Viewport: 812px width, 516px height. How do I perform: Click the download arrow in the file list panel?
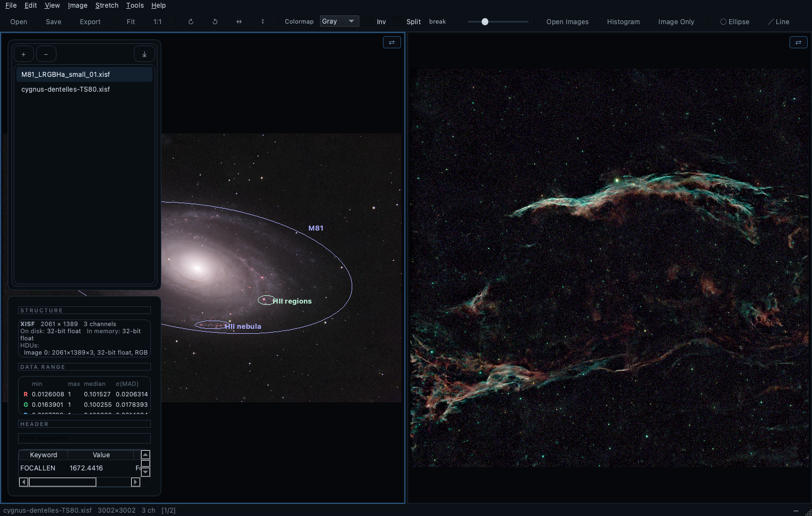(144, 54)
